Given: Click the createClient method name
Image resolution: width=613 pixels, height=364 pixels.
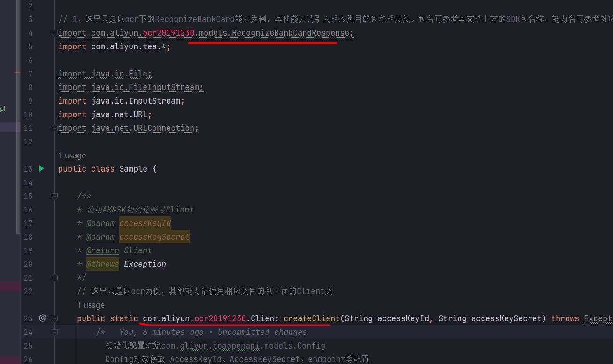Looking at the screenshot, I should click(311, 318).
